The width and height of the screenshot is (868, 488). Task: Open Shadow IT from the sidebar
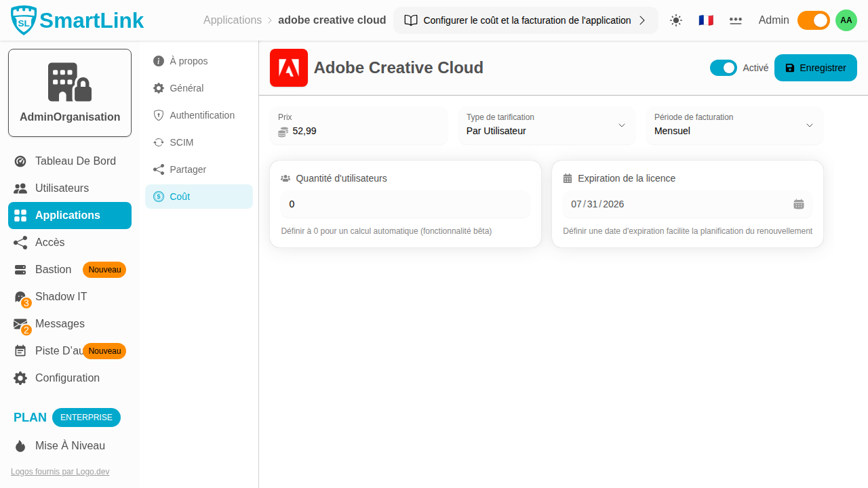click(x=61, y=297)
